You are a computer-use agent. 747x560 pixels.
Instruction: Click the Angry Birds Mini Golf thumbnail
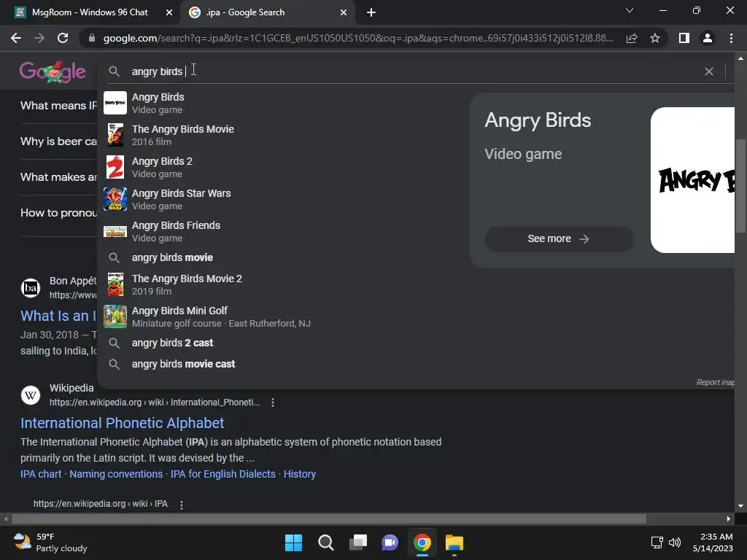(115, 316)
